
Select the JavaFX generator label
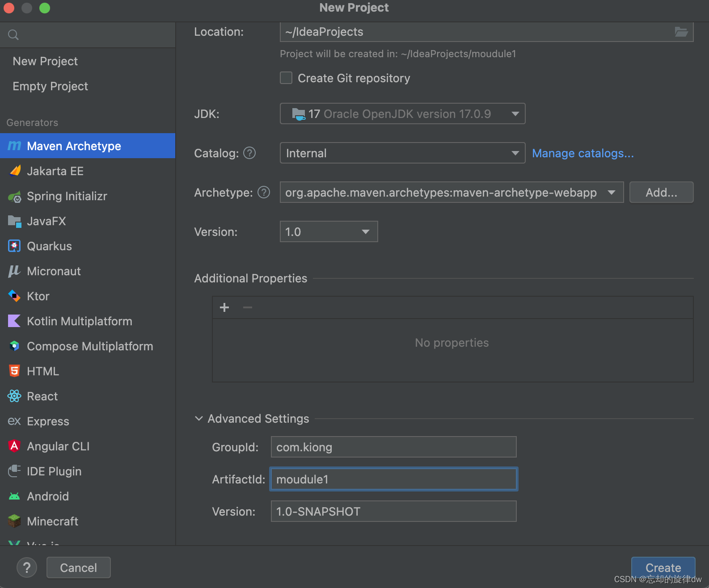[46, 221]
